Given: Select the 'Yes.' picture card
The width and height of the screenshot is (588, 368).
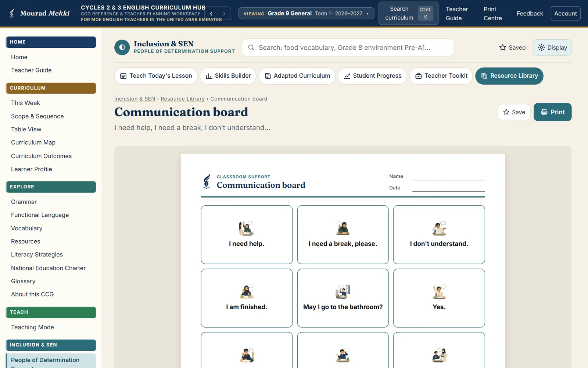Looking at the screenshot, I should coord(439,298).
